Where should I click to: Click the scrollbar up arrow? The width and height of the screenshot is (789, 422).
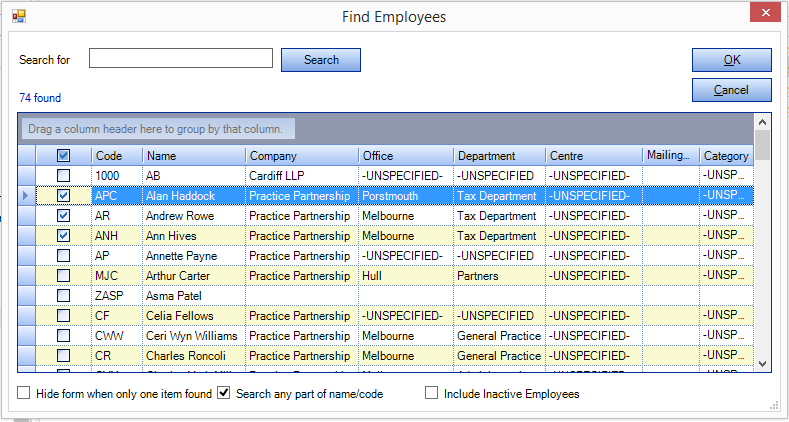tap(762, 122)
